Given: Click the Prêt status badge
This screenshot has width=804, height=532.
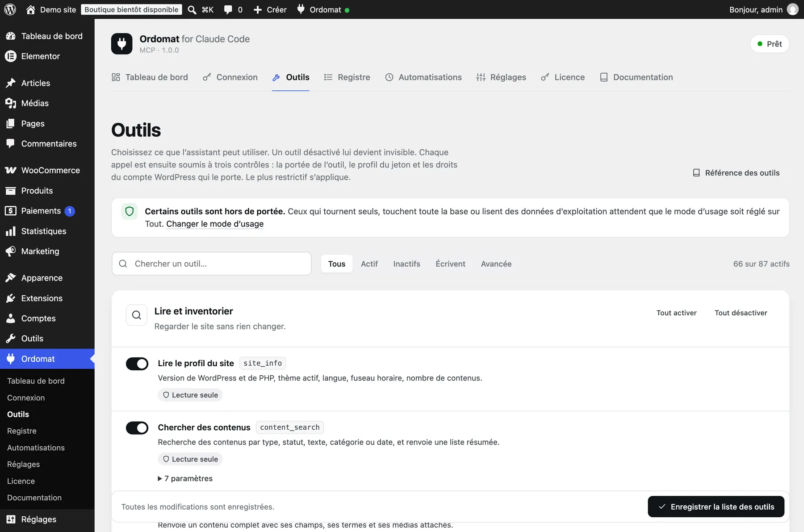Looking at the screenshot, I should pos(770,44).
